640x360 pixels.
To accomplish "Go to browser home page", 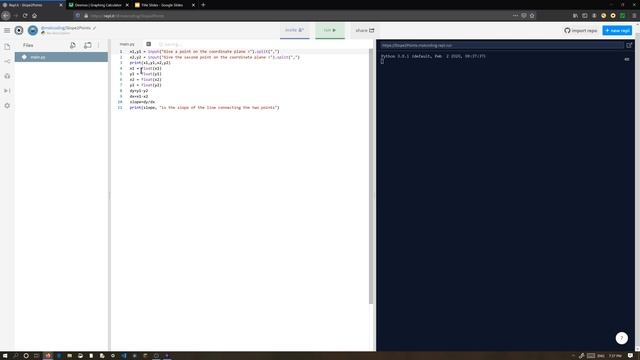I will pyautogui.click(x=34, y=16).
